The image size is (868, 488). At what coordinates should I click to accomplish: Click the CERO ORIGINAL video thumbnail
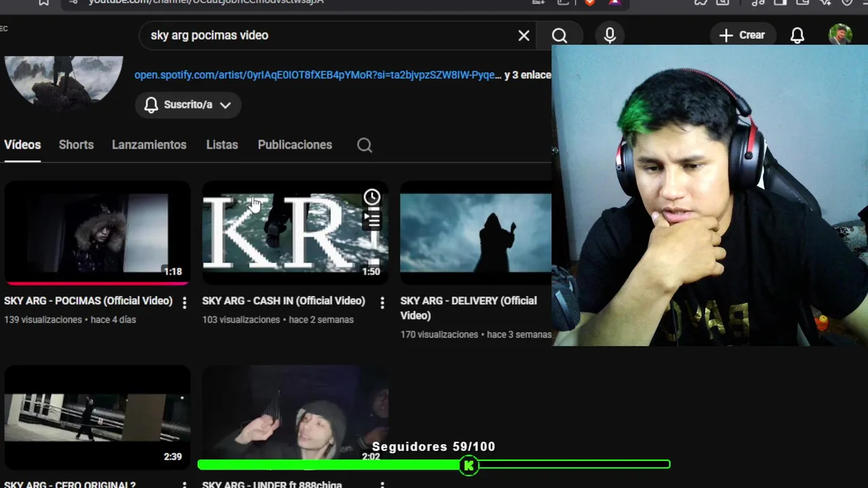[x=97, y=418]
